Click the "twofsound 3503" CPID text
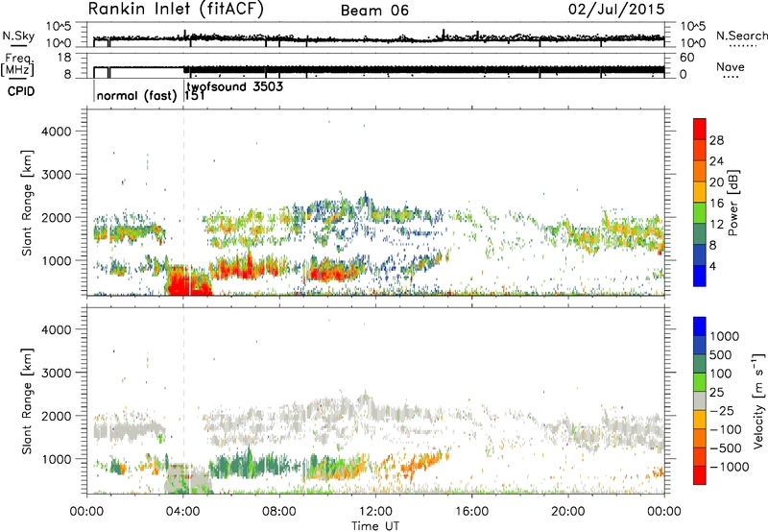 [234, 86]
